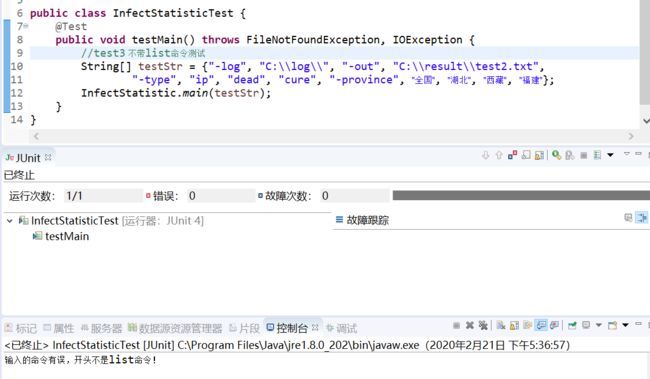Screen dimensions: 650x379
Task: Collapse the InfectStatisticTest tree node
Action: point(10,221)
